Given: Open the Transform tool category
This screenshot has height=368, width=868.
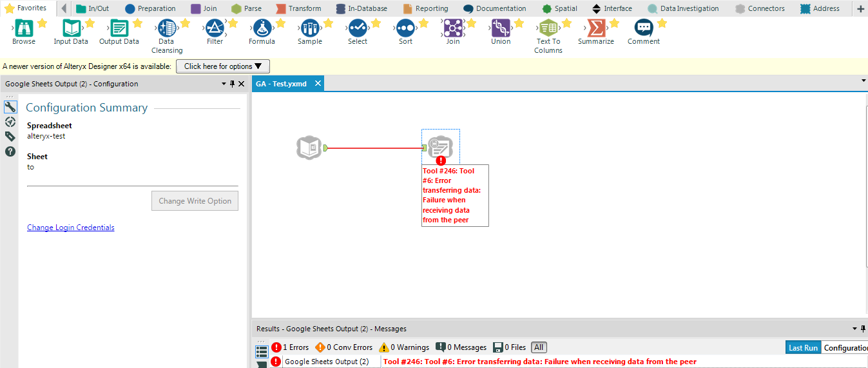Looking at the screenshot, I should coord(298,8).
